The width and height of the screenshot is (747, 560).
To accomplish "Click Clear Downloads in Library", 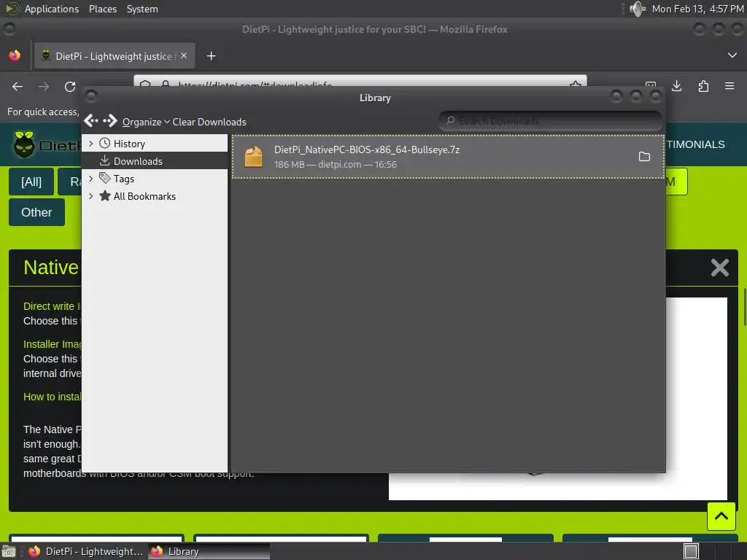I will tap(209, 122).
